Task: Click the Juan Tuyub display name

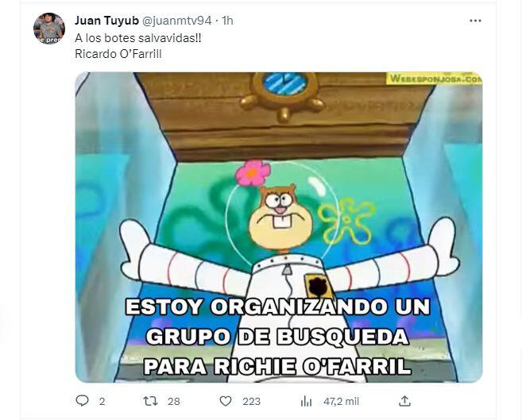Action: (106, 21)
